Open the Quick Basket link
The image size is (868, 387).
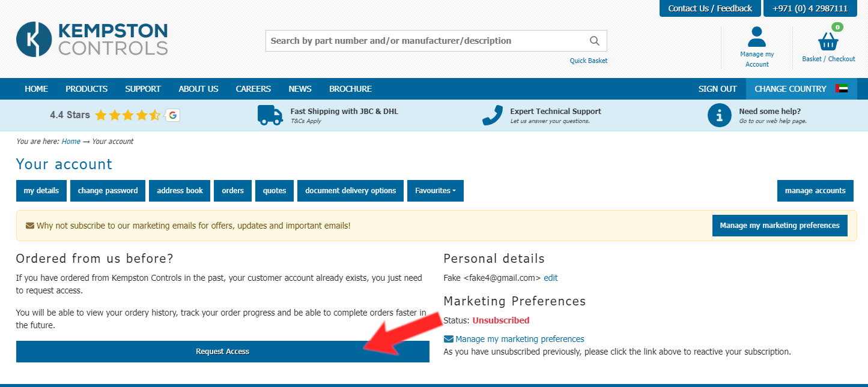pyautogui.click(x=589, y=61)
